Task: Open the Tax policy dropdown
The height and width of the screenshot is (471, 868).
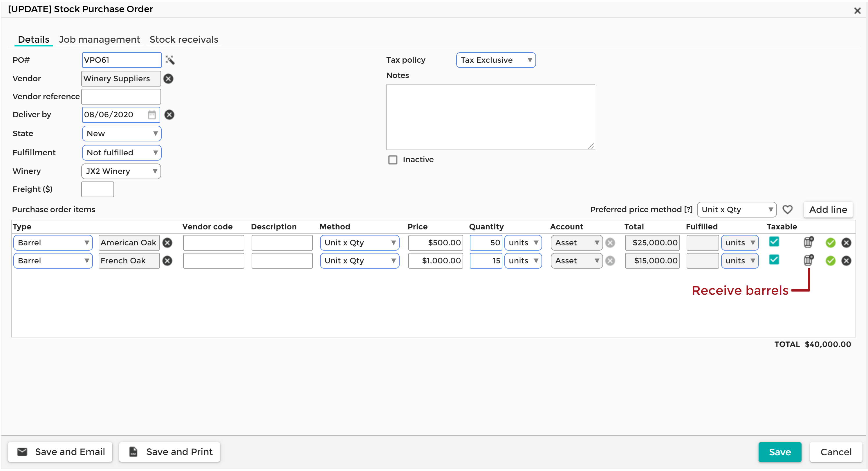Action: click(496, 60)
